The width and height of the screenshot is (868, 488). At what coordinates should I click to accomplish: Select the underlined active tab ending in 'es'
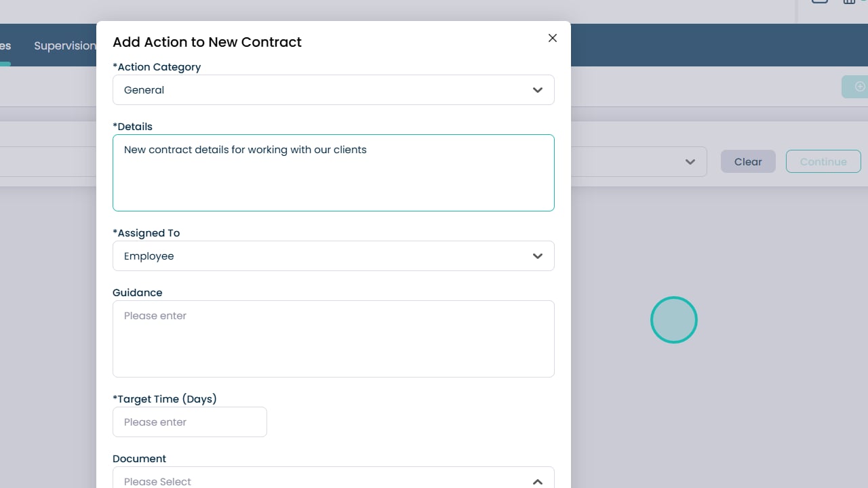[5, 46]
